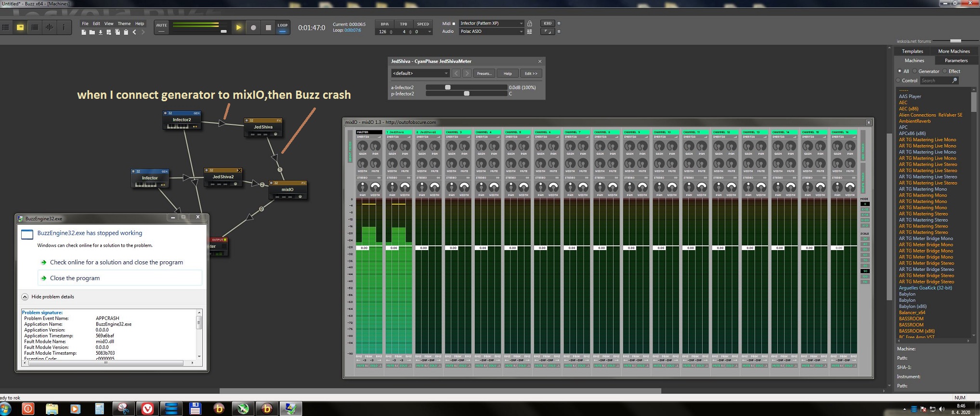Open the View menu
Viewport: 980px width, 416px height.
(109, 24)
